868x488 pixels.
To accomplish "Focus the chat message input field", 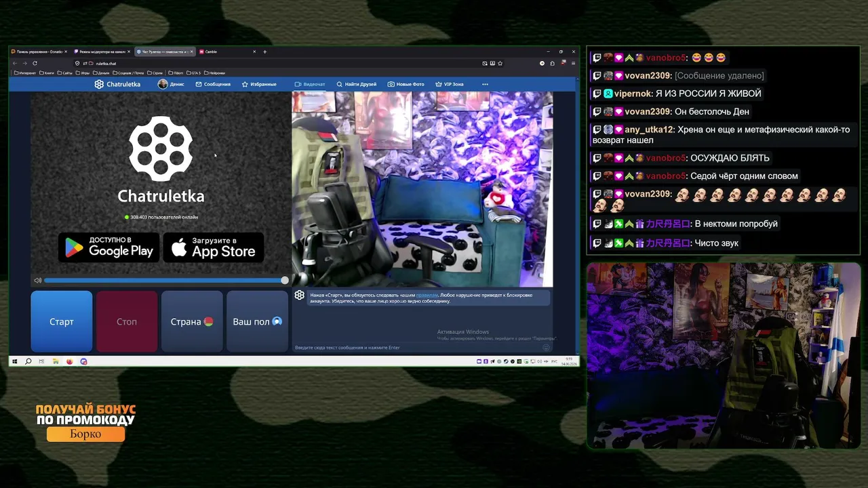I will point(417,348).
